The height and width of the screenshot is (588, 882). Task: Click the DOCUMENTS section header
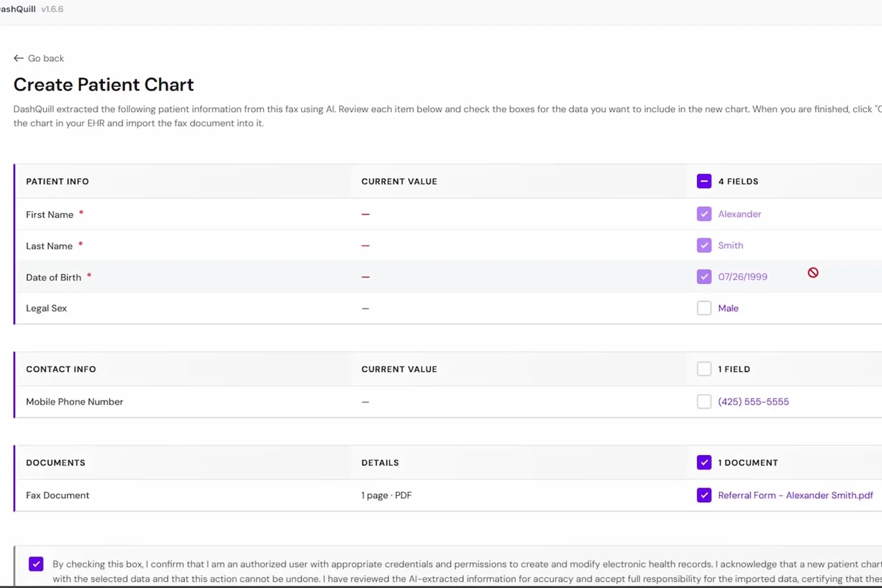55,462
